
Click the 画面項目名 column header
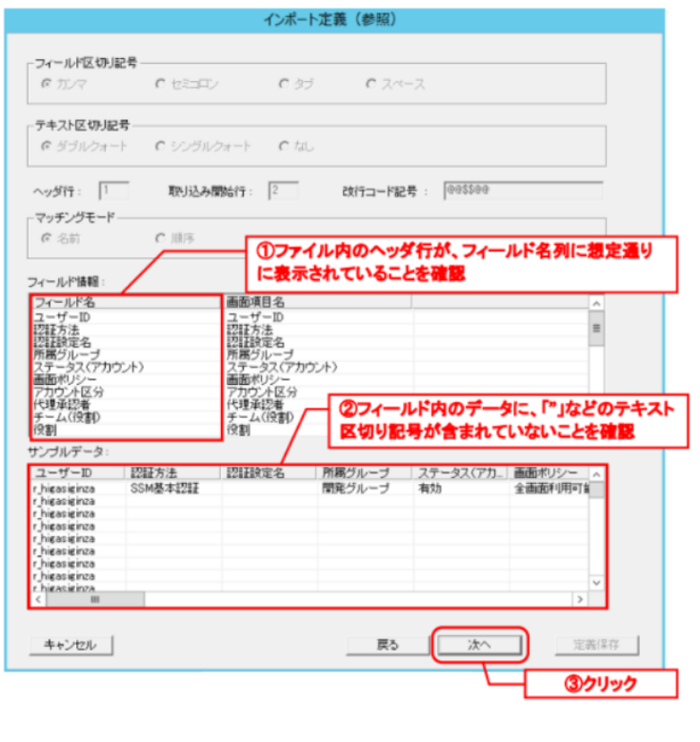pyautogui.click(x=318, y=302)
